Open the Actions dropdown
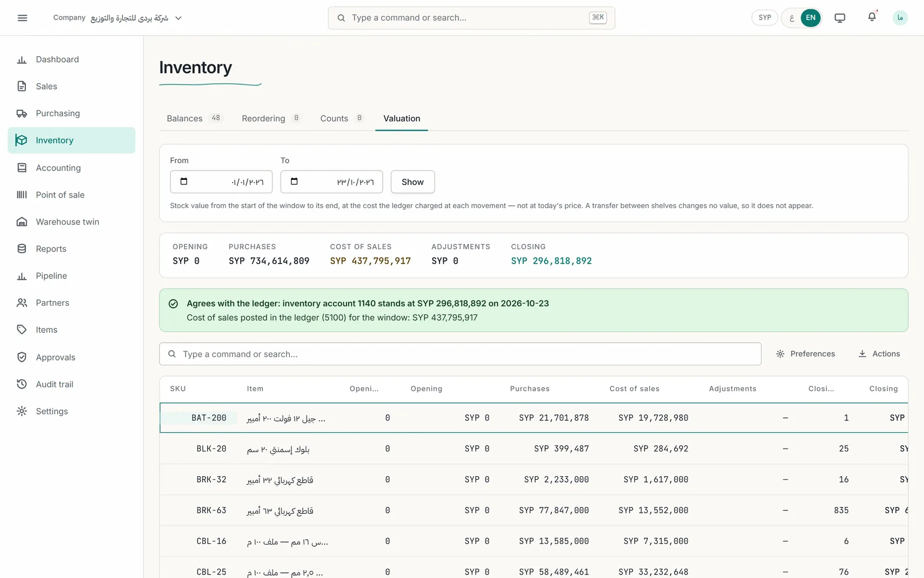This screenshot has height=578, width=924. [x=879, y=354]
